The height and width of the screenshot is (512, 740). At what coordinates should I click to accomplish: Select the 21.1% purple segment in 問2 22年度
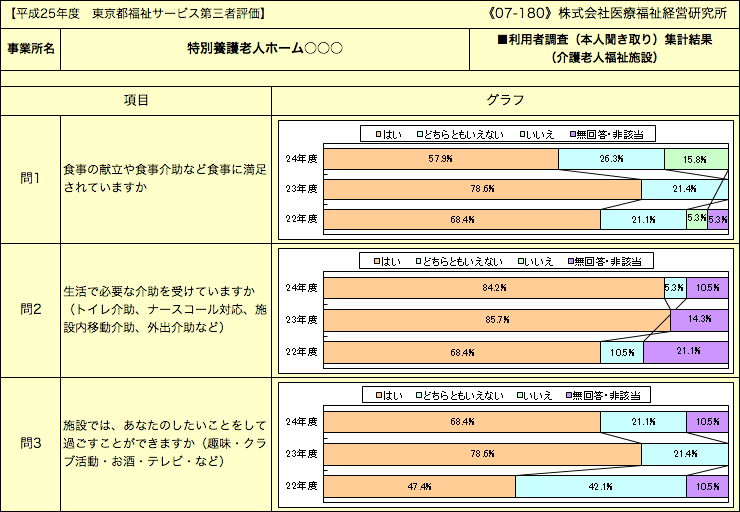pyautogui.click(x=686, y=353)
